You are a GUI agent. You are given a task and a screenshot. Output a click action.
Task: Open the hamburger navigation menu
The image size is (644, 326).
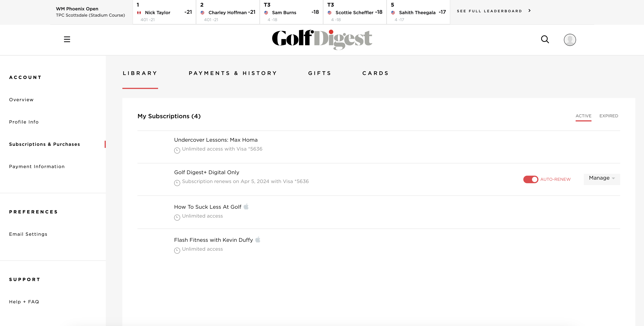[x=67, y=39]
